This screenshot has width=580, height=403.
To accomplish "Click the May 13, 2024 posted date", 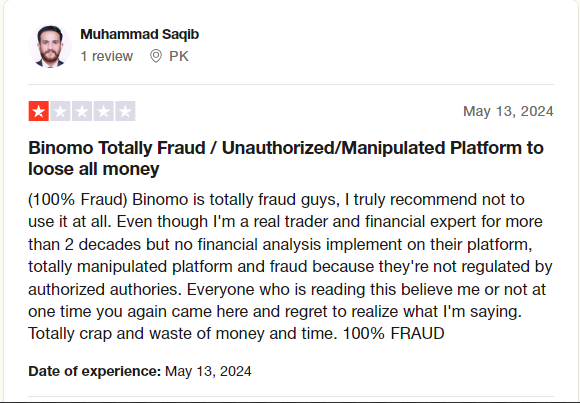I will point(508,111).
